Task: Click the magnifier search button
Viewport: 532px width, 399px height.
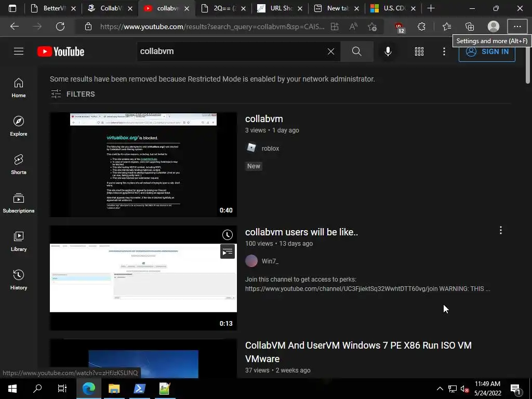Action: 356,51
